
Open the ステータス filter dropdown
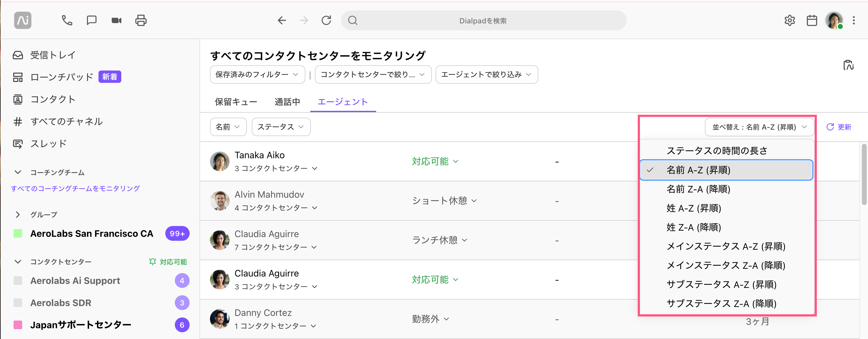pyautogui.click(x=281, y=127)
